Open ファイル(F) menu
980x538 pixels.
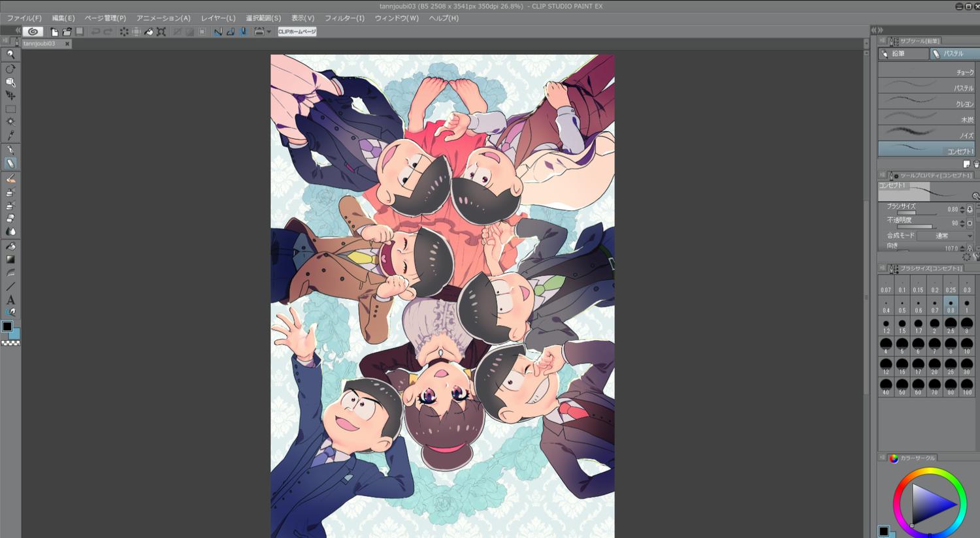(24, 18)
